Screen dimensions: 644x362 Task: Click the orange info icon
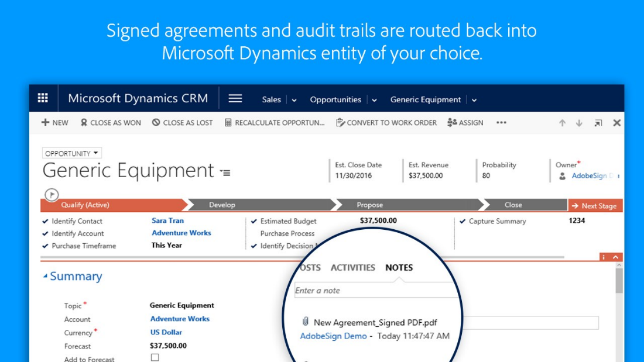tap(604, 257)
